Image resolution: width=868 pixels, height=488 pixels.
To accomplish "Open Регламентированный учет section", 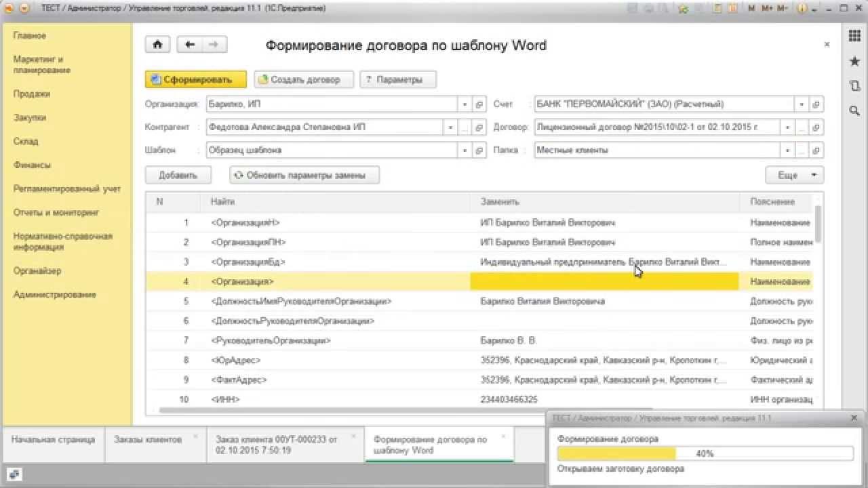I will click(67, 188).
